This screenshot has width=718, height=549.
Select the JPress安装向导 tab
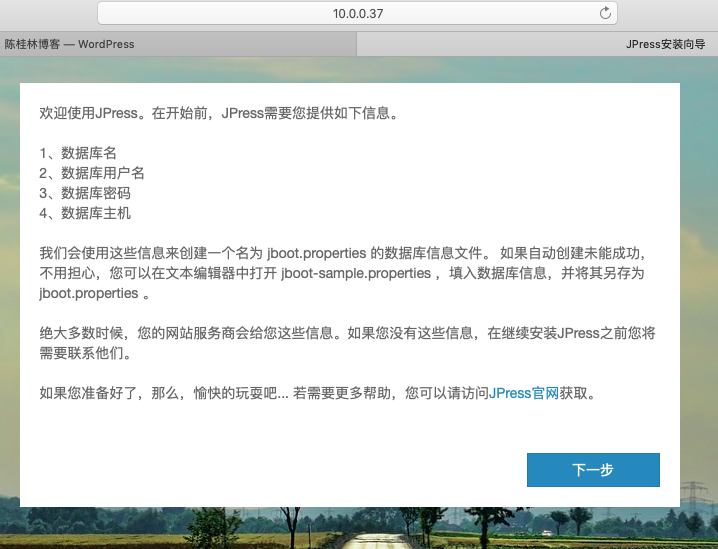coord(665,44)
